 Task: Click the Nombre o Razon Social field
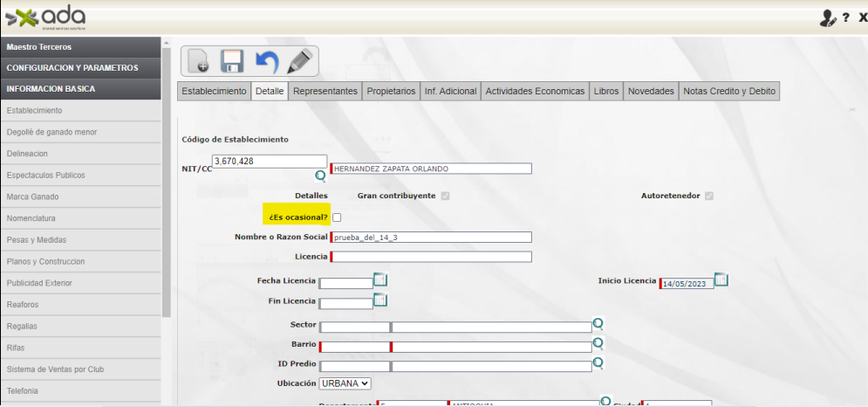click(432, 238)
